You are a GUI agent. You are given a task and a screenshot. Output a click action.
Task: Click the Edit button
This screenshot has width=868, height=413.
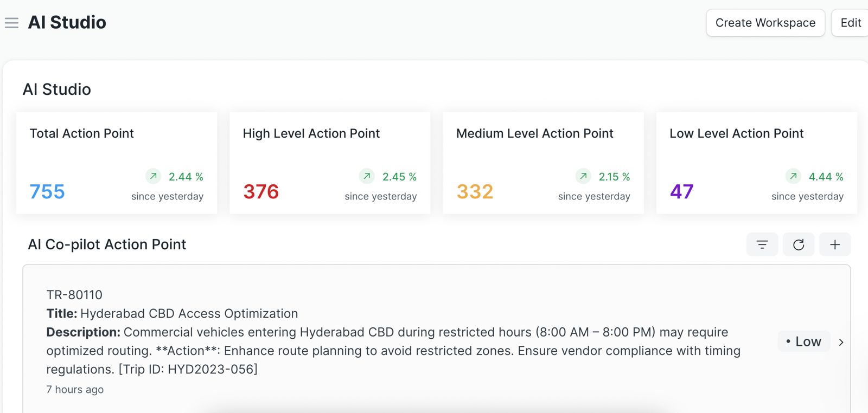(850, 23)
